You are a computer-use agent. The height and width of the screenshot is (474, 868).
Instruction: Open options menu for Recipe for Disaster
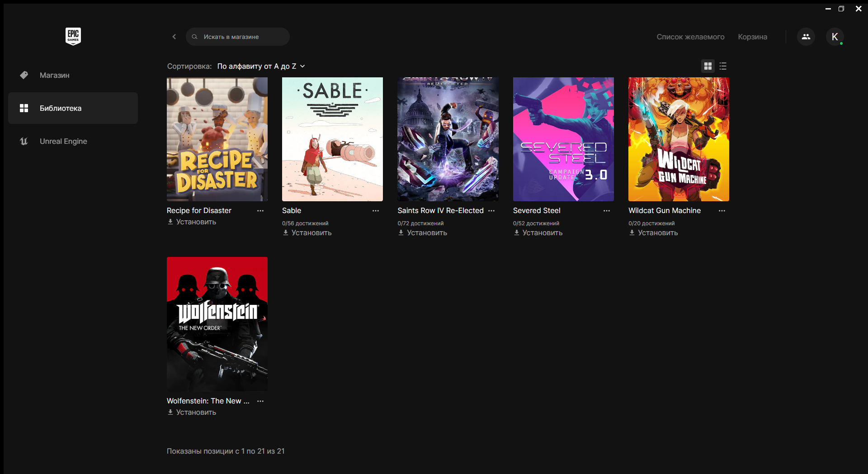coord(260,211)
